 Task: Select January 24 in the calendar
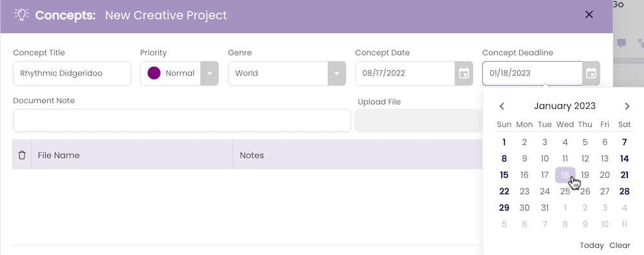coord(545,191)
